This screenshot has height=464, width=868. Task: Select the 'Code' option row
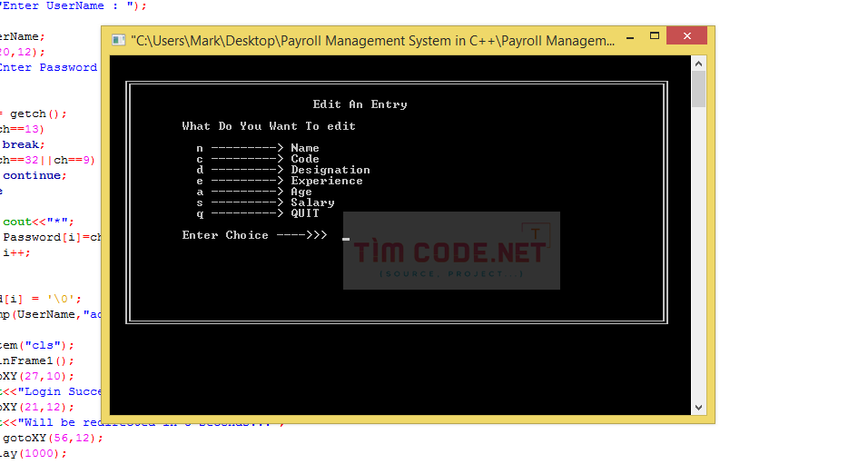[x=258, y=159]
